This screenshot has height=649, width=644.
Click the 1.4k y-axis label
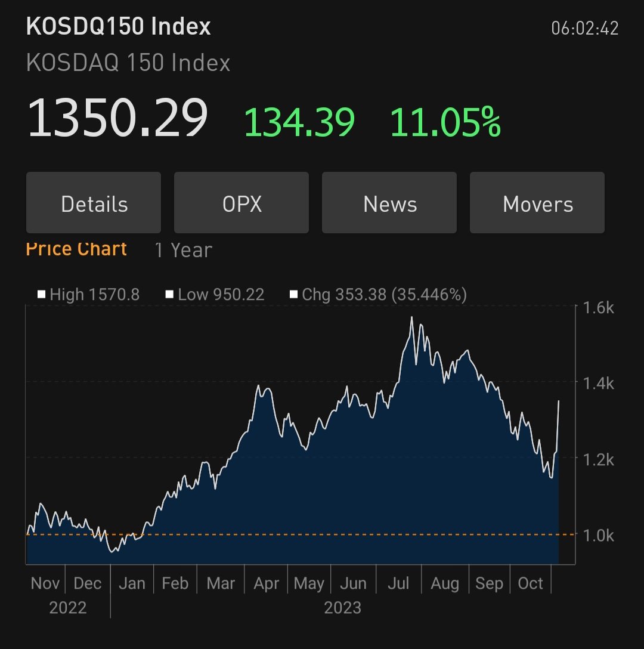click(599, 384)
